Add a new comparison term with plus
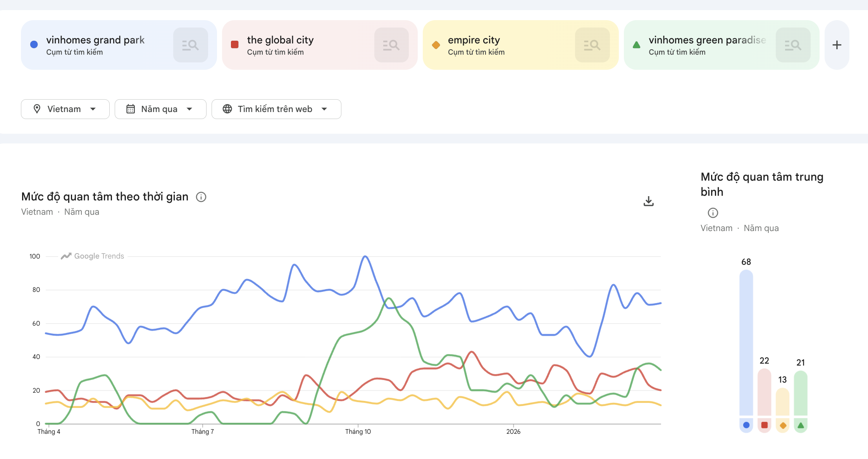868x459 pixels. click(837, 45)
